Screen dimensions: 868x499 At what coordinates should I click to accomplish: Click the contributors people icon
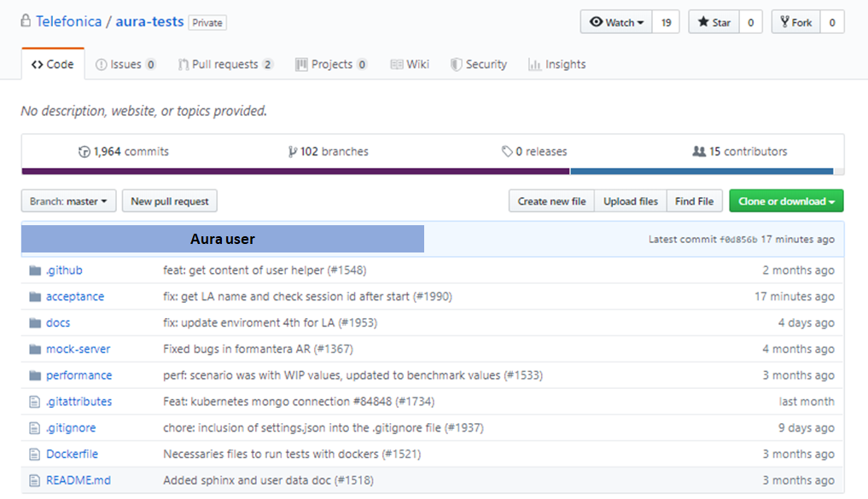699,151
